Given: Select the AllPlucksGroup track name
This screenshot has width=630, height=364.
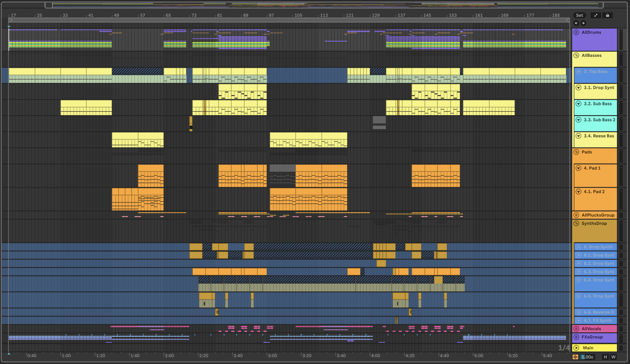Looking at the screenshot, I should tap(598, 215).
